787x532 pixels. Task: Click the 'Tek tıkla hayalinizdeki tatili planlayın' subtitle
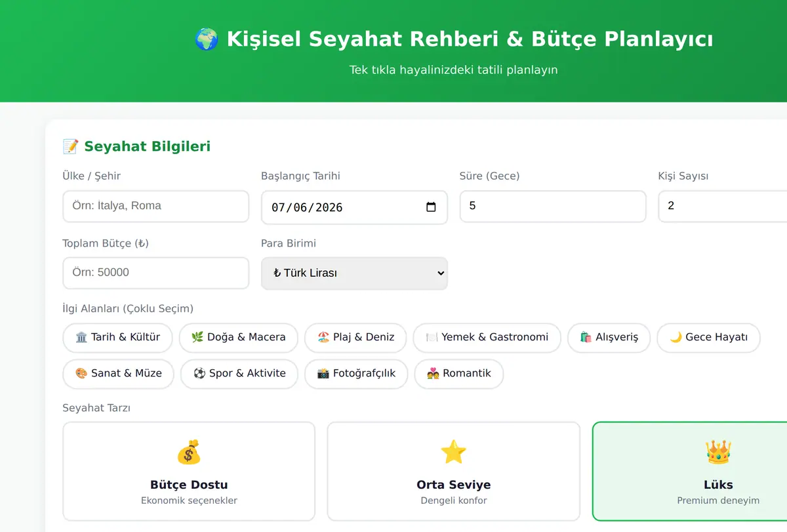coord(454,70)
